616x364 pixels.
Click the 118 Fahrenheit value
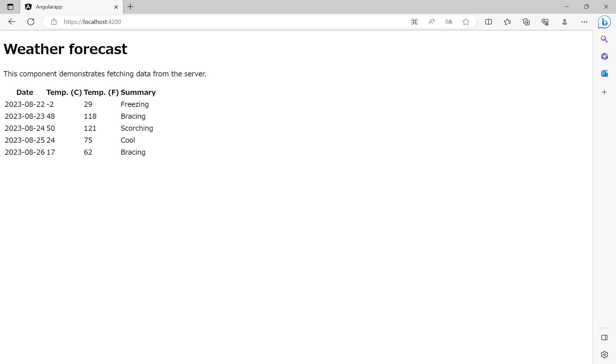coord(90,116)
